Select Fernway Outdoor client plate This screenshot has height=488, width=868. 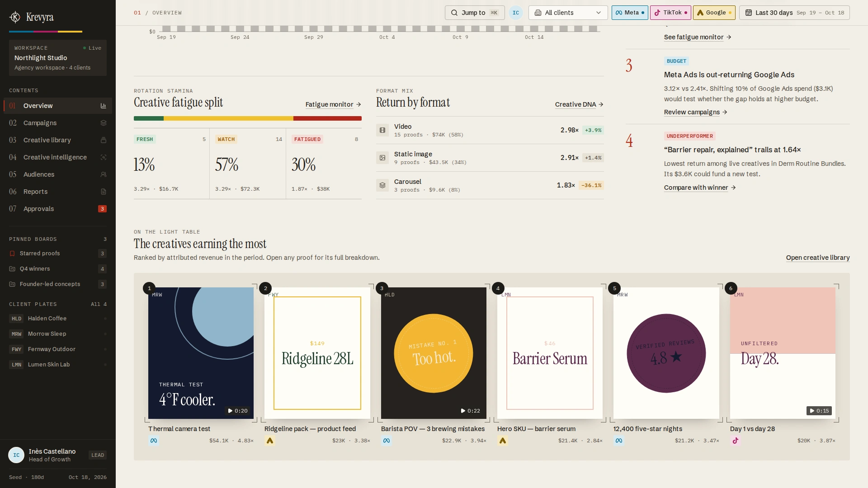pyautogui.click(x=58, y=349)
